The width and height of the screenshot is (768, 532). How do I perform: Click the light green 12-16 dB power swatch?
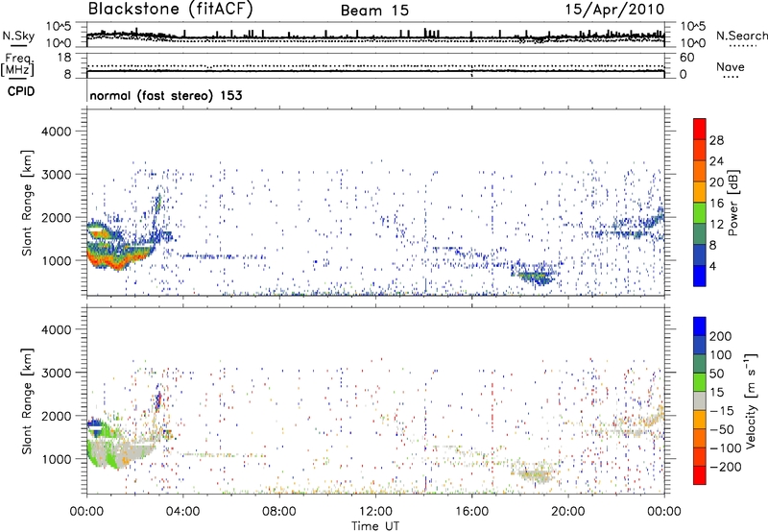coord(700,212)
